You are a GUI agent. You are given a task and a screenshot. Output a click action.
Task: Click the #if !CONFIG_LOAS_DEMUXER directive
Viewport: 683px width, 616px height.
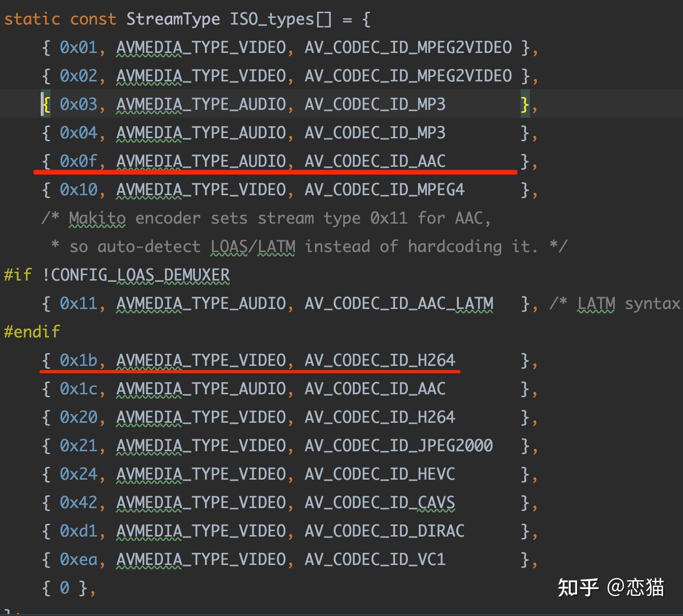point(117,275)
